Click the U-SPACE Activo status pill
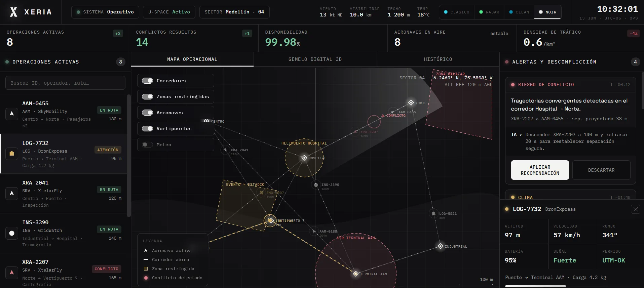The width and height of the screenshot is (644, 288). 169,12
